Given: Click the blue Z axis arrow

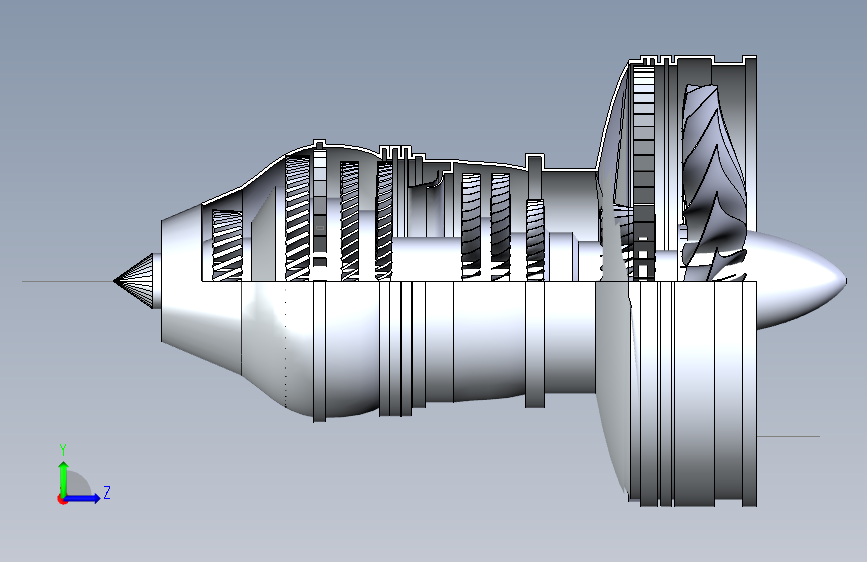Looking at the screenshot, I should (x=83, y=498).
